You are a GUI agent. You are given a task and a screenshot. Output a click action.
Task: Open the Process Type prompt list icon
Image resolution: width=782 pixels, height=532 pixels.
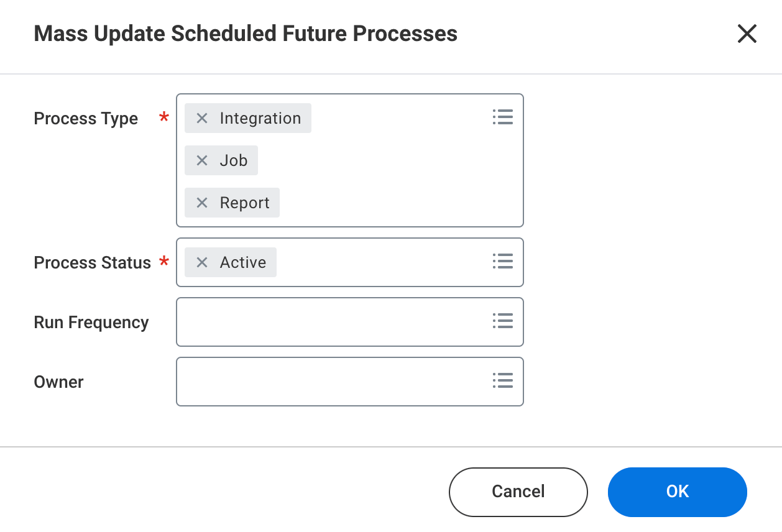click(502, 117)
